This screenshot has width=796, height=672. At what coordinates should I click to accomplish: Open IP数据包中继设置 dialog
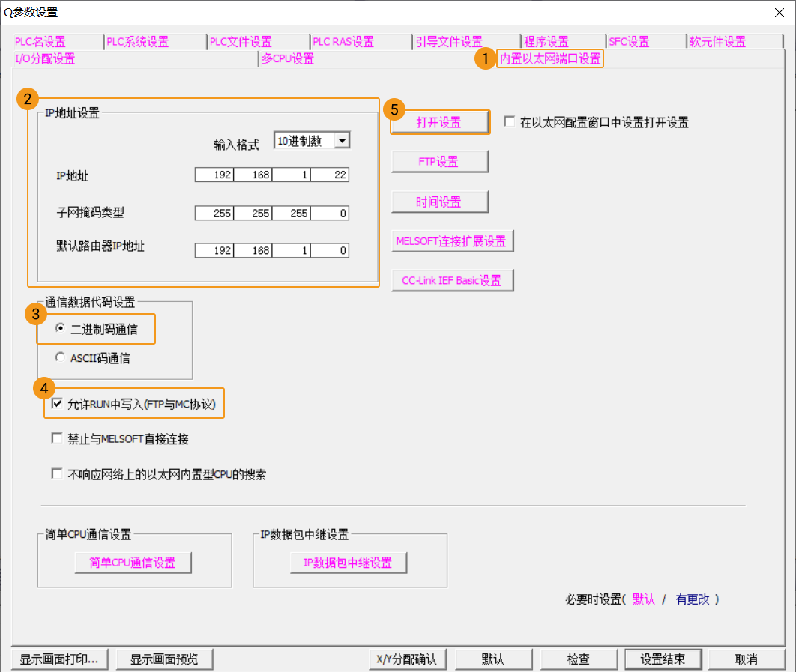click(349, 563)
